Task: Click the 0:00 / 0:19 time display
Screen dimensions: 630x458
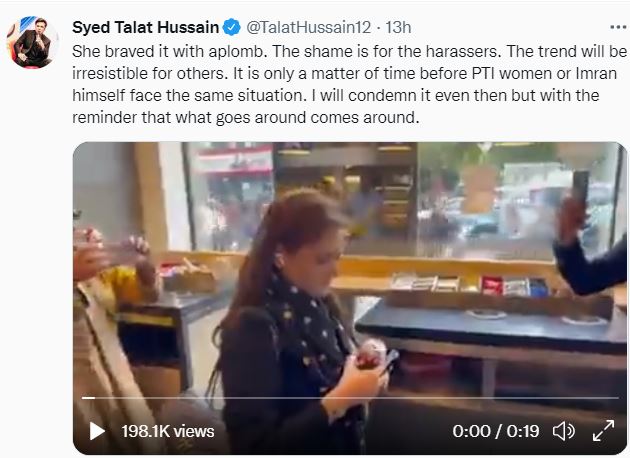Action: [496, 431]
